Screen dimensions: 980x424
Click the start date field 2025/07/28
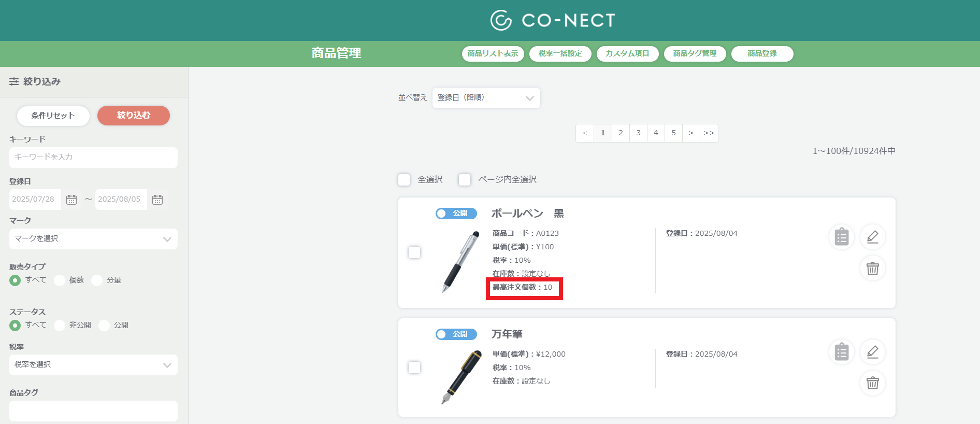(35, 200)
